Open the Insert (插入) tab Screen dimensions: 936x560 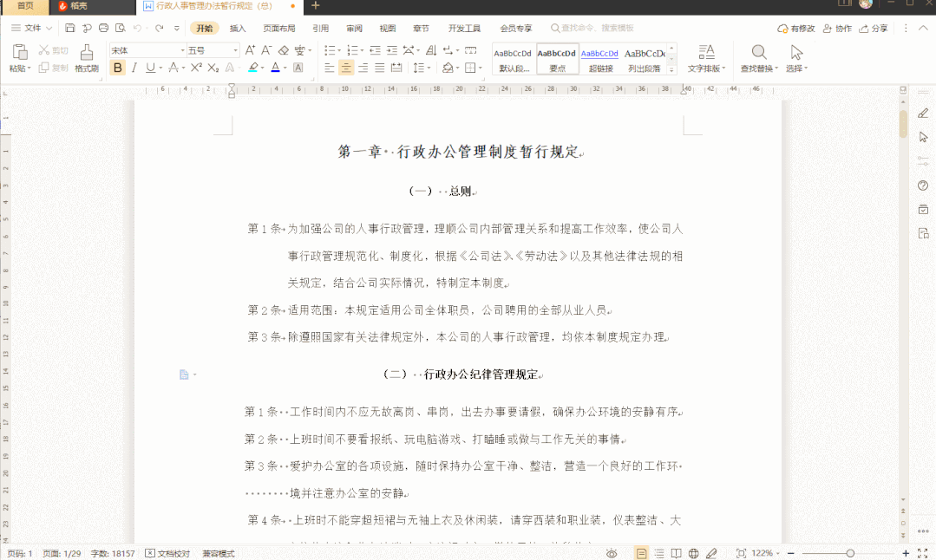(238, 28)
